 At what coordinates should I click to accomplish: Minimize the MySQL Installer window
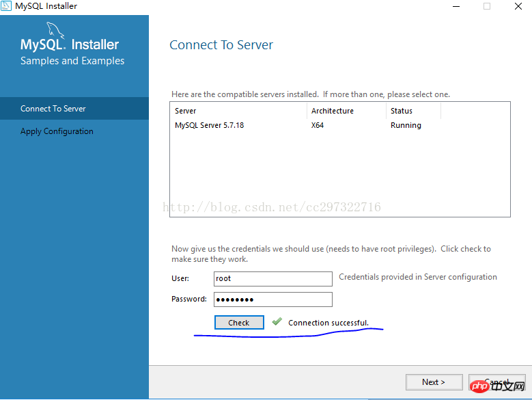(x=456, y=6)
